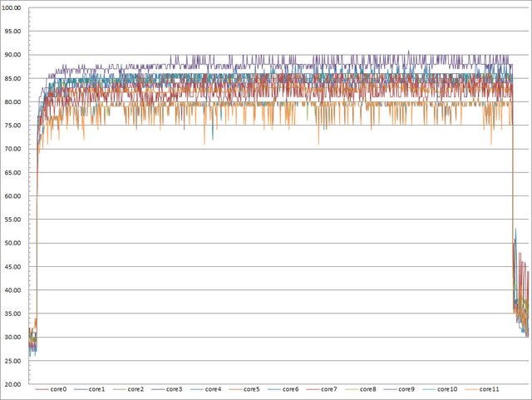The image size is (532, 400).
Task: Choose the core5 legend entry
Action: point(250,389)
